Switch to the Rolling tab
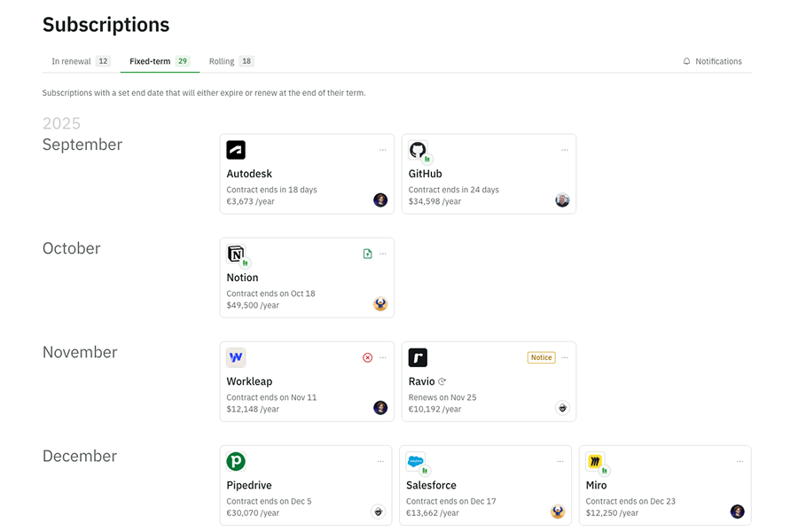Image resolution: width=798 pixels, height=532 pixels. 231,61
